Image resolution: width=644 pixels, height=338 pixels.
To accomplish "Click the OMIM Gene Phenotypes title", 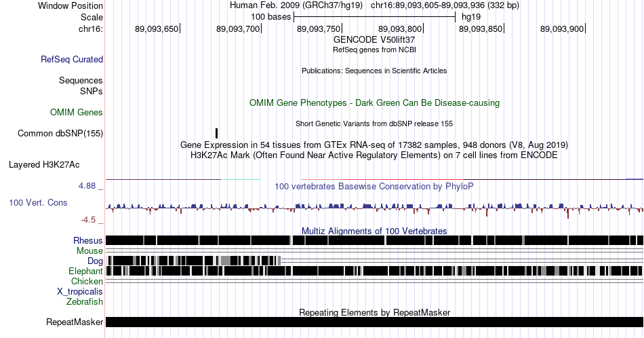I will pyautogui.click(x=374, y=102).
